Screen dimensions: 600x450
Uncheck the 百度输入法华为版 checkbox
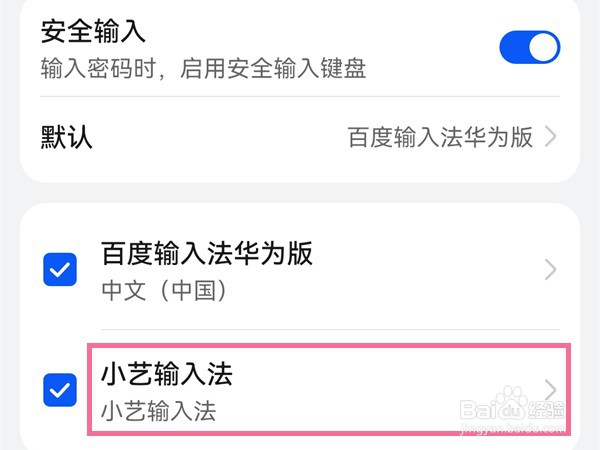[x=61, y=270]
